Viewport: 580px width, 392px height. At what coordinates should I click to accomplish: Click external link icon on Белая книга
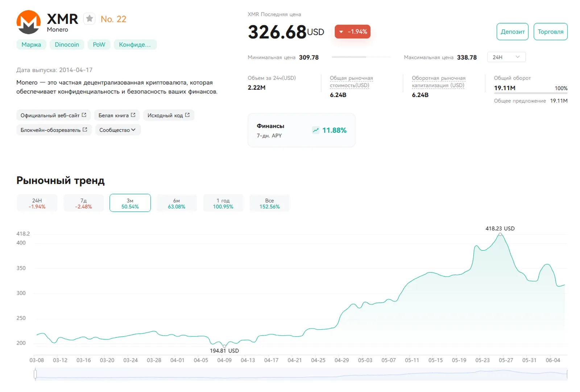click(133, 115)
